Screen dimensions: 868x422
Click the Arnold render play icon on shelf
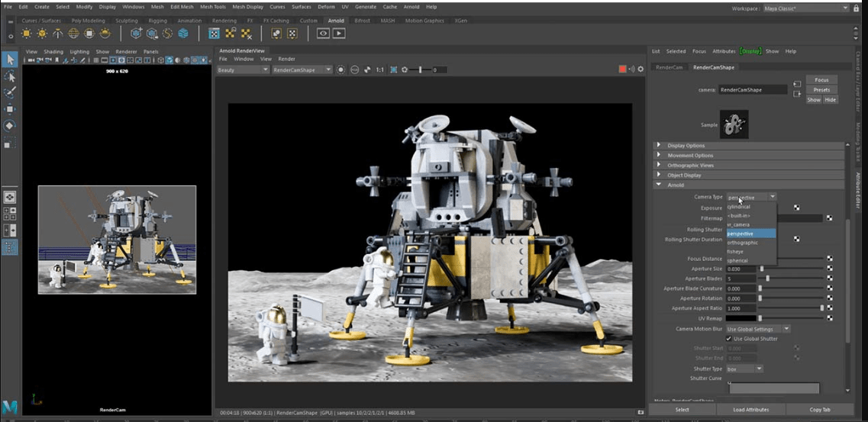338,34
